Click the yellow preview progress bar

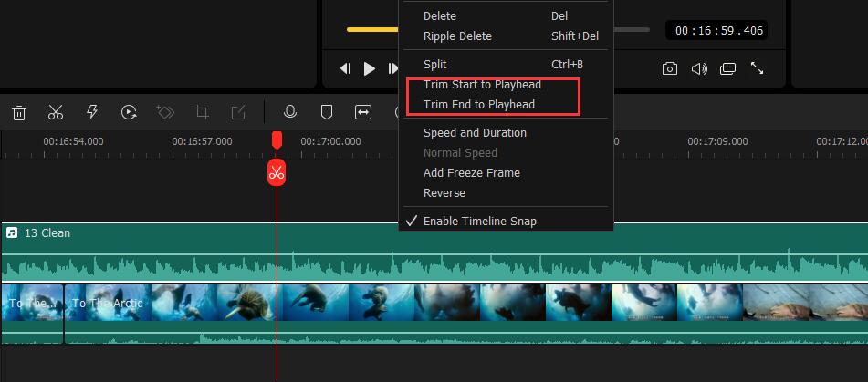tap(372, 29)
